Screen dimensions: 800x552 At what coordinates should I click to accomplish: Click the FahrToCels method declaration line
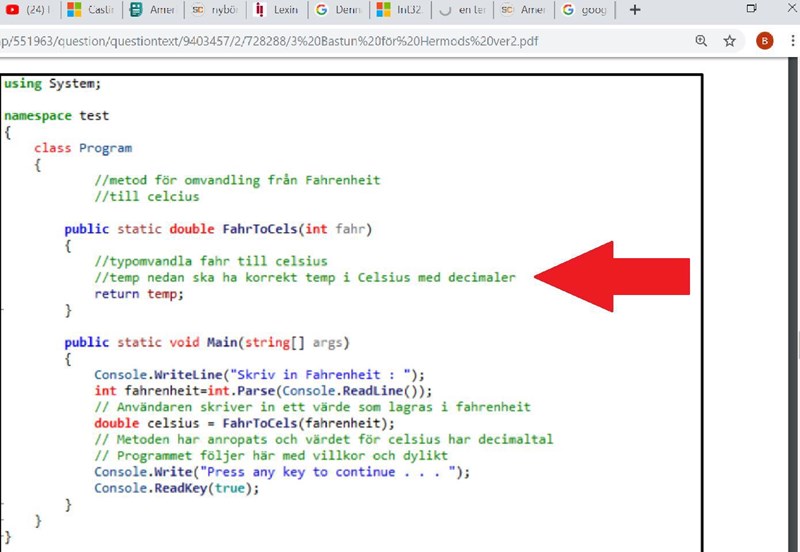click(218, 229)
